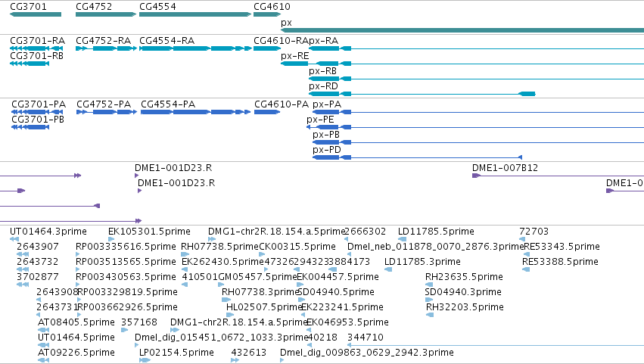
Task: Click the long px gene bar
Action: pos(462,30)
